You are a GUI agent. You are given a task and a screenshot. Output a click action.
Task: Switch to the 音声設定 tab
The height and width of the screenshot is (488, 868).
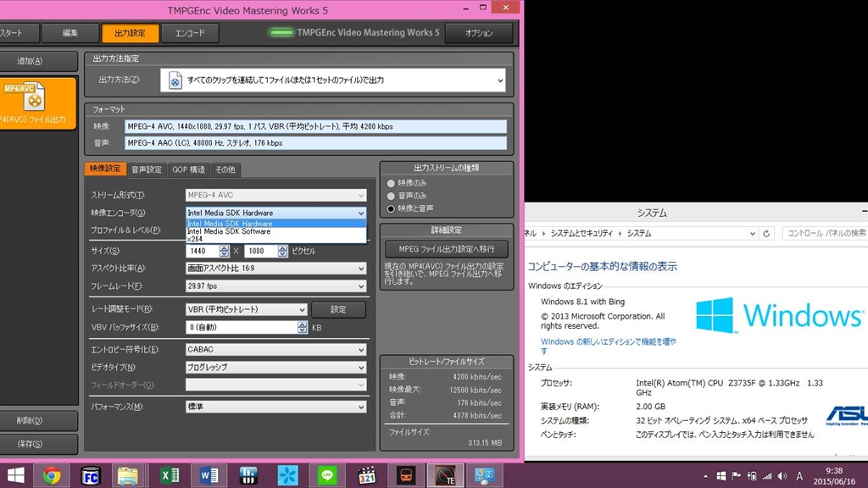click(147, 169)
